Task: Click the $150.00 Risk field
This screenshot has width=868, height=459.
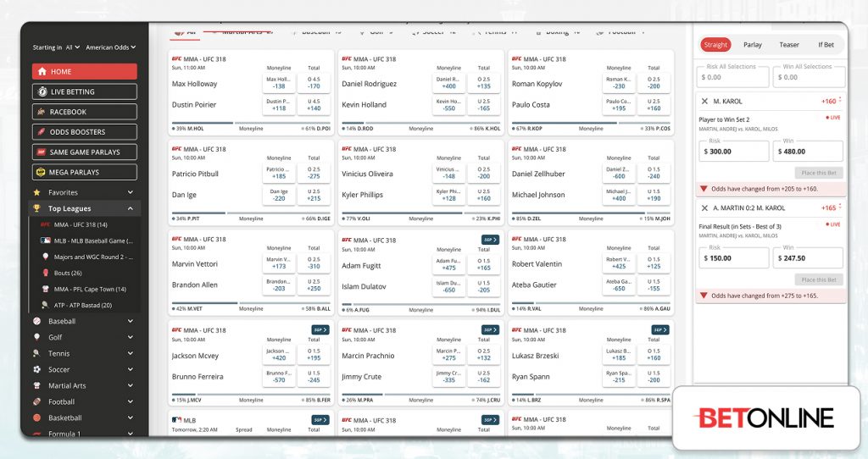Action: [734, 257]
